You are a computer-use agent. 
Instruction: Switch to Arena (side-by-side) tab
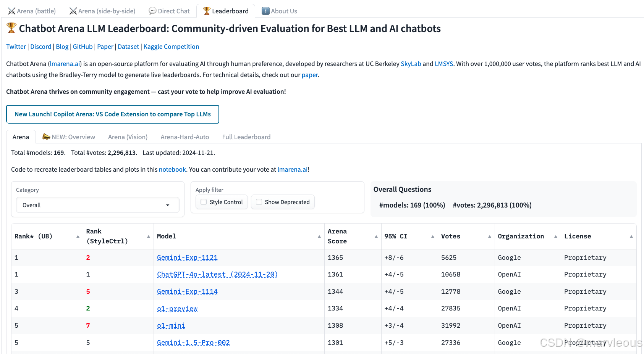click(x=102, y=11)
